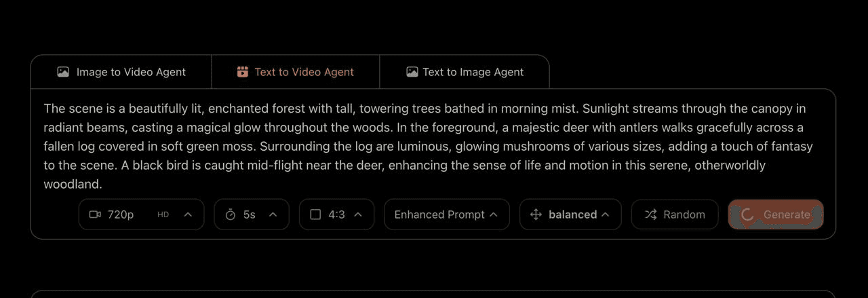Open the Enhanced Prompt dropdown

[447, 215]
